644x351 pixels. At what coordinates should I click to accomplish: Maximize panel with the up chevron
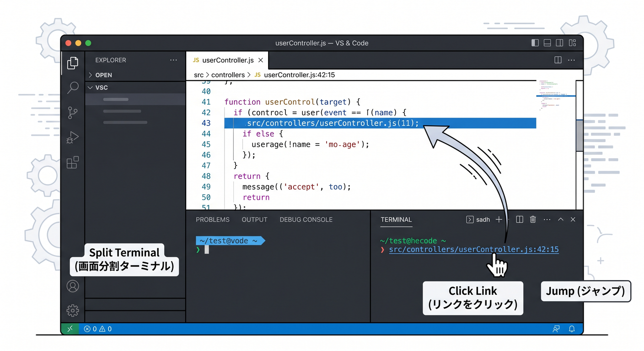[x=561, y=219]
